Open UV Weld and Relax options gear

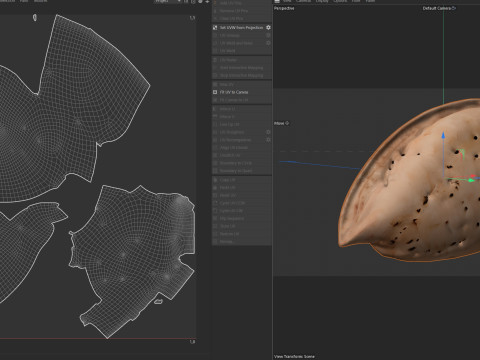[268, 43]
